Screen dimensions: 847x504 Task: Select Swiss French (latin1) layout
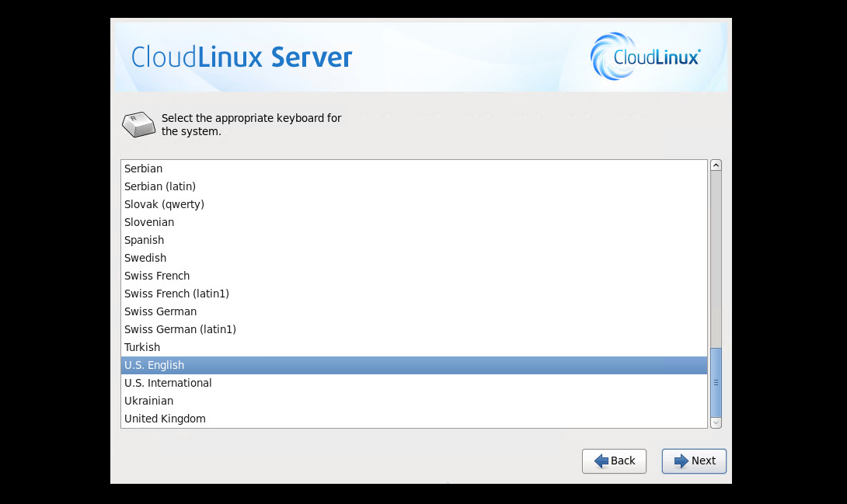point(176,294)
